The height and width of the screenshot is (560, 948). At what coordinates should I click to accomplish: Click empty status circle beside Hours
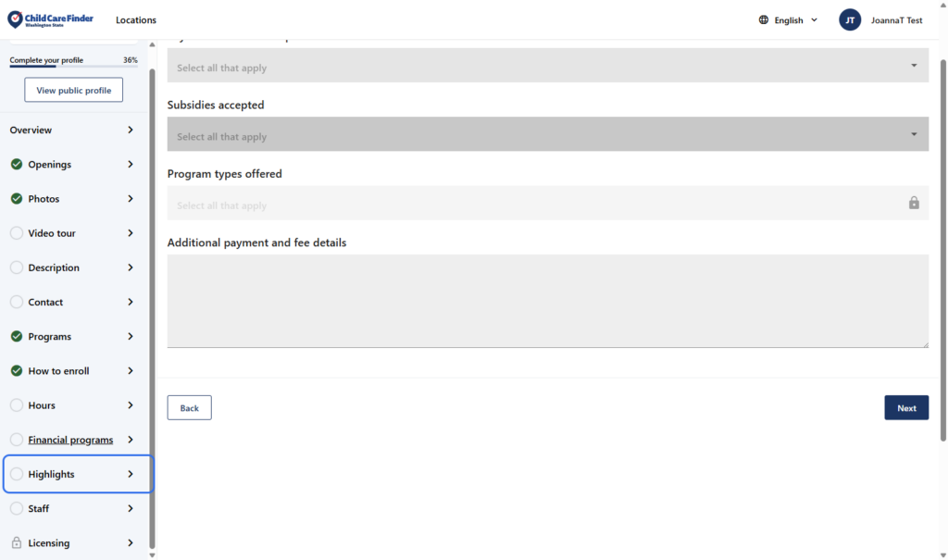coord(17,405)
